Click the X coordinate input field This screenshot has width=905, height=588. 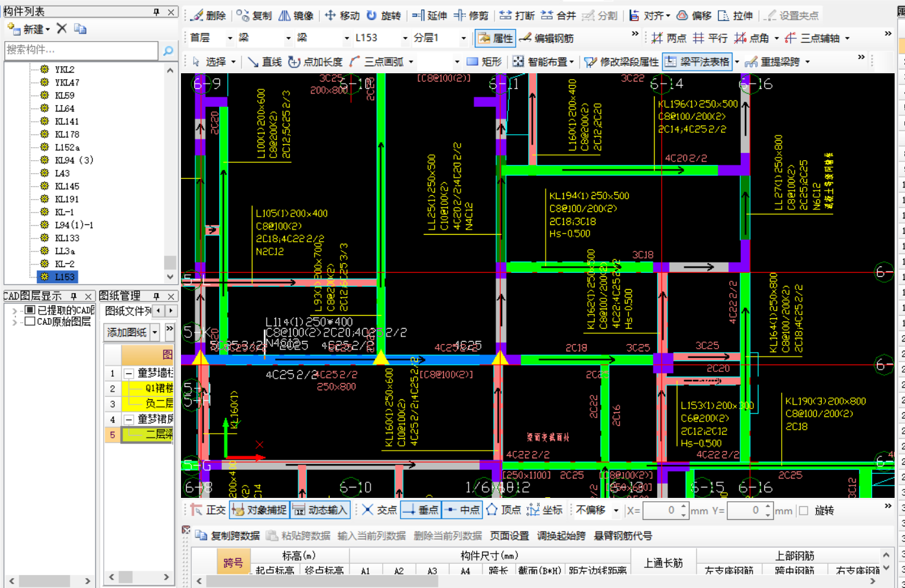click(x=665, y=511)
